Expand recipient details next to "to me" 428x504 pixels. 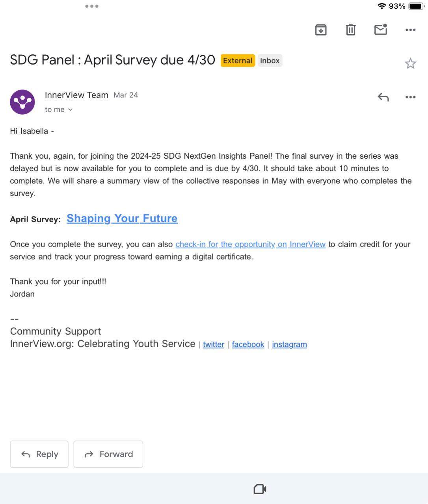[70, 110]
